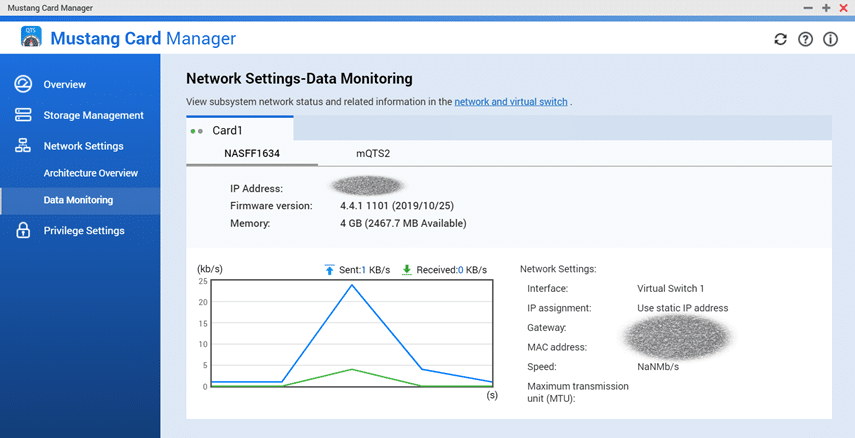
Task: Select the NASFF1634 subsystem tab
Action: tap(252, 154)
